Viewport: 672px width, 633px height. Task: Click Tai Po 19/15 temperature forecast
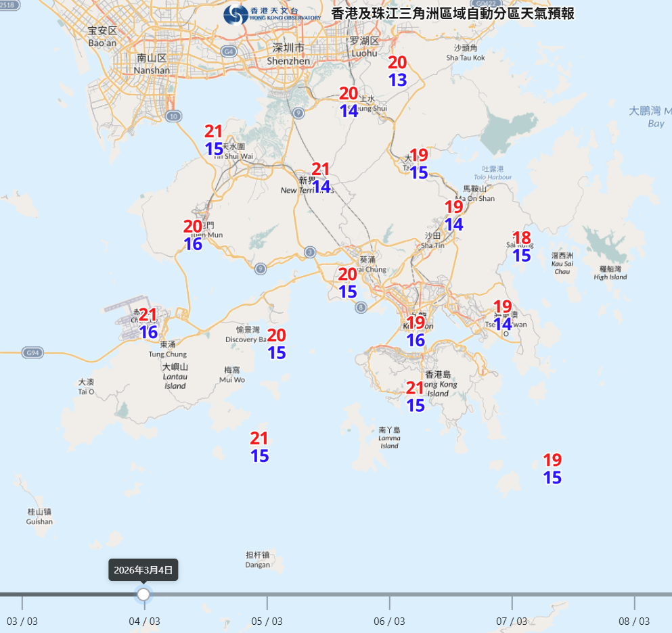tap(419, 164)
